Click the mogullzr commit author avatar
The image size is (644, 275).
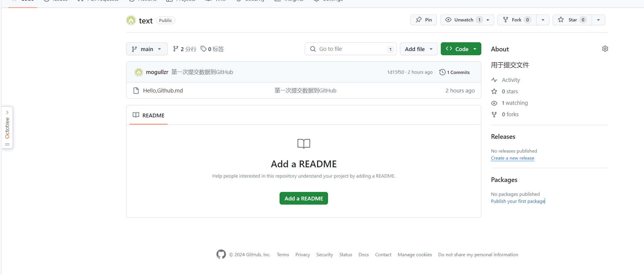(x=139, y=72)
